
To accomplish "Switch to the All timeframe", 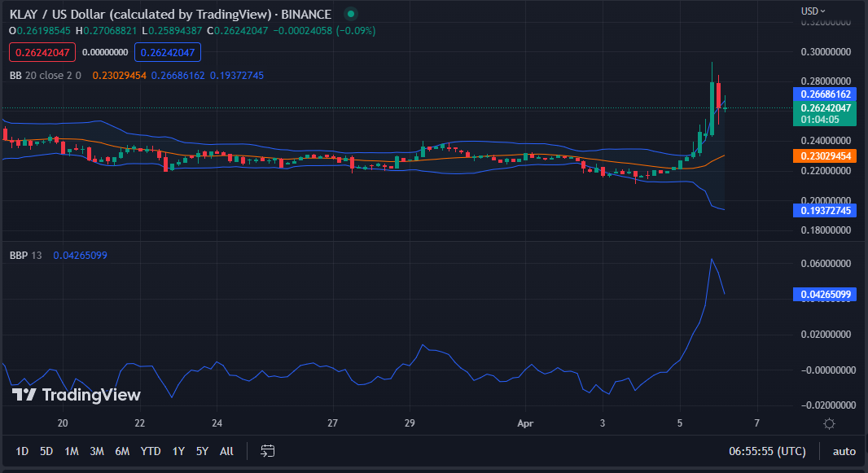I will 226,450.
